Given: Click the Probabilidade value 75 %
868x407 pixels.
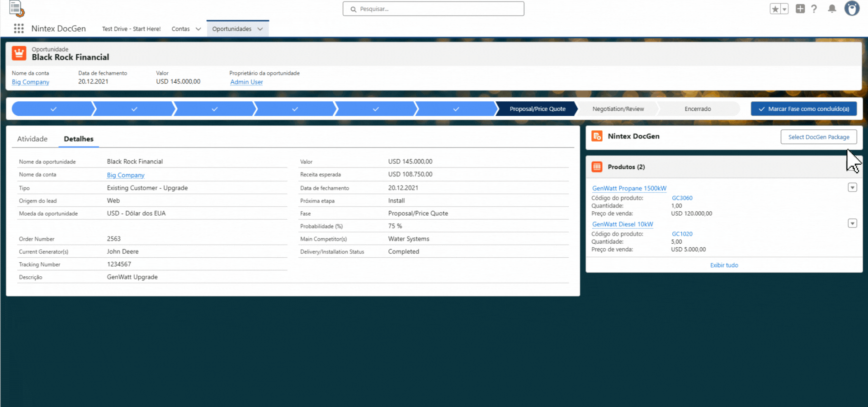Looking at the screenshot, I should tap(395, 226).
